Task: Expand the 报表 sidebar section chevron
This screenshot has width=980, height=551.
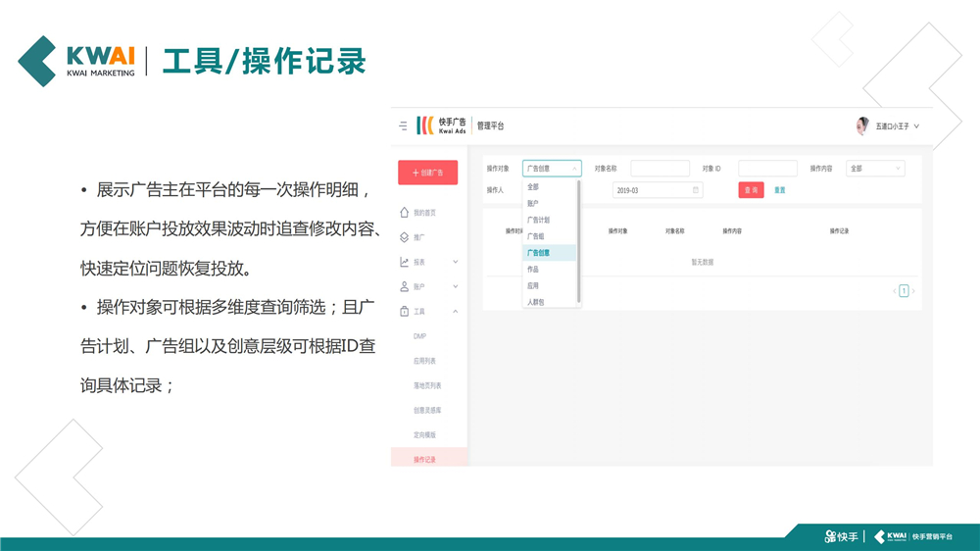Action: [x=456, y=262]
